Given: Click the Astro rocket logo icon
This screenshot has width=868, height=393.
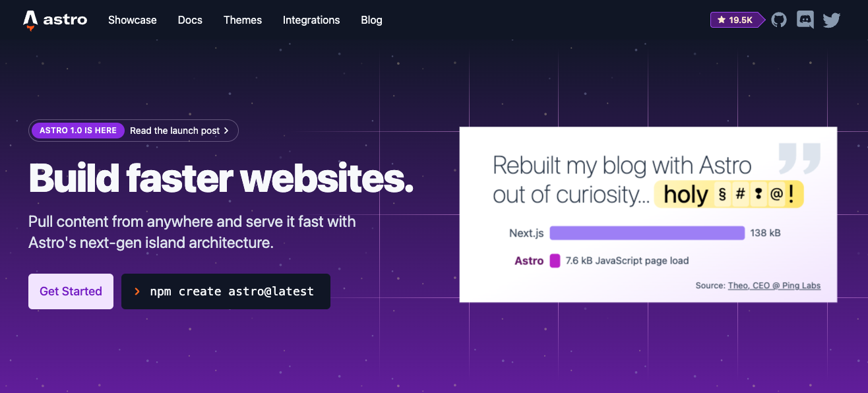Looking at the screenshot, I should (x=30, y=20).
